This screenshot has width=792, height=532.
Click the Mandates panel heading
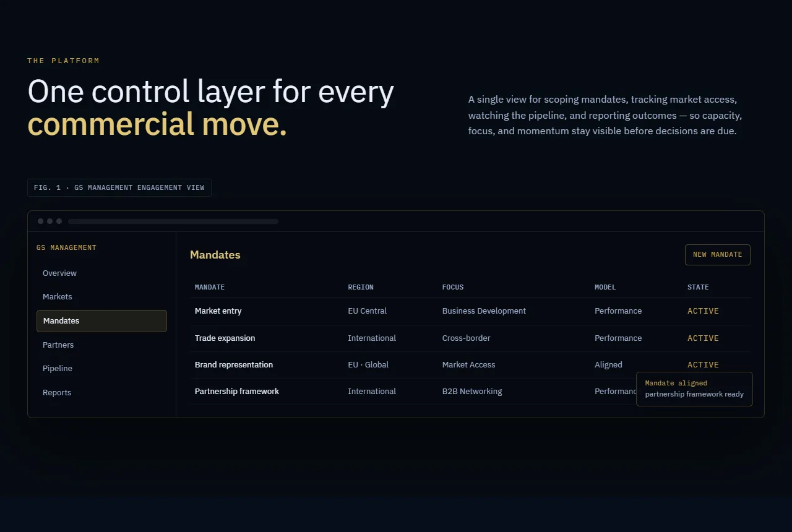pos(215,255)
